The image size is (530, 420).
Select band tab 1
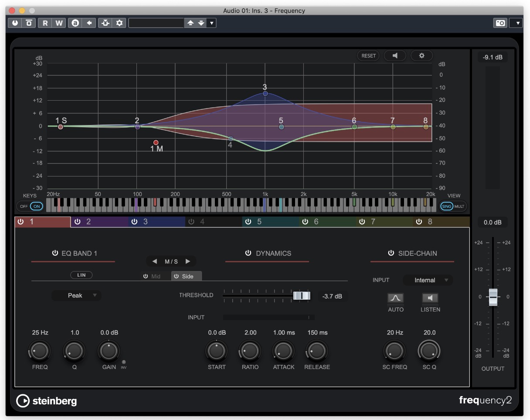[x=43, y=222]
